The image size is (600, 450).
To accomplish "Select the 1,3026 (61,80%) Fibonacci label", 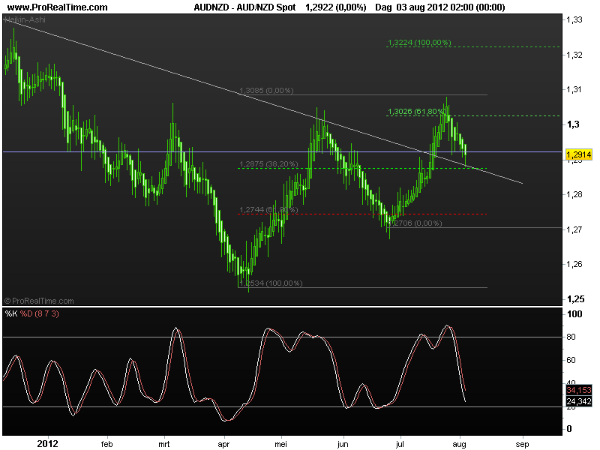I will (x=416, y=111).
